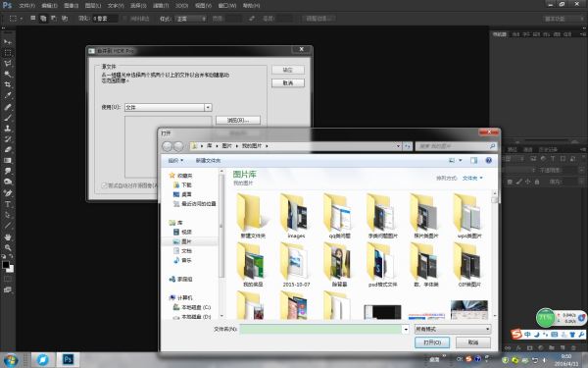Open the file name history dropdown
Viewport: 588px width, 368px height.
click(x=406, y=330)
